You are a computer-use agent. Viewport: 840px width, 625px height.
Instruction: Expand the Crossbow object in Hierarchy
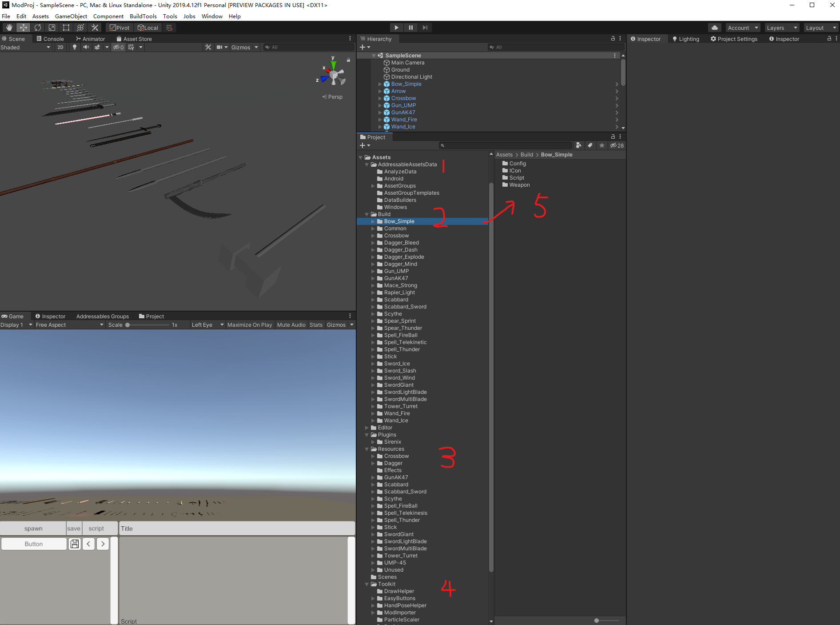(x=380, y=98)
